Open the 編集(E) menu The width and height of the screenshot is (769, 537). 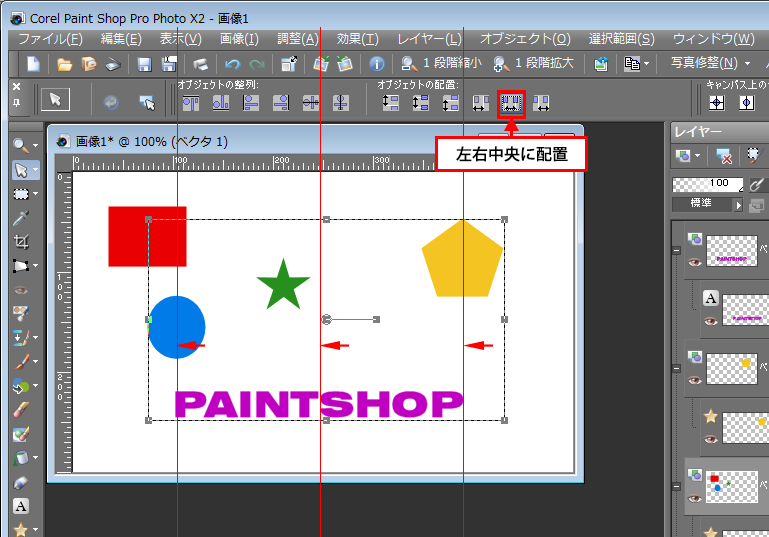(121, 39)
